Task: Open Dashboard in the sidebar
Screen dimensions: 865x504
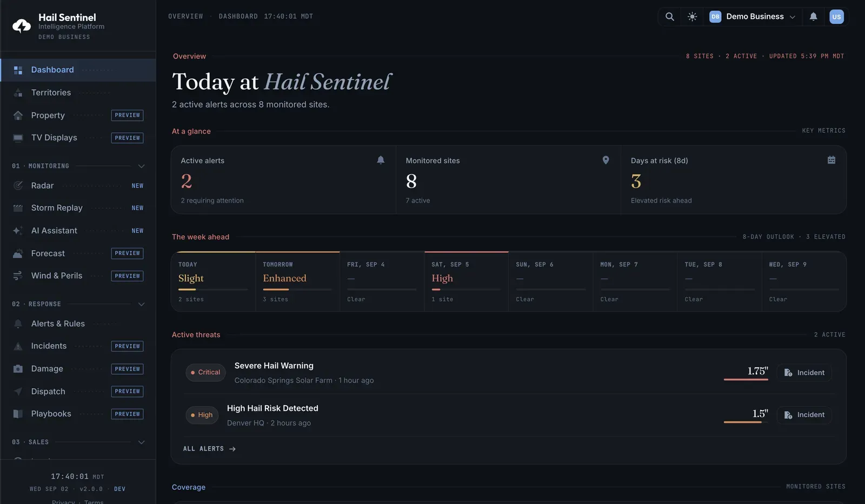Action: click(78, 70)
